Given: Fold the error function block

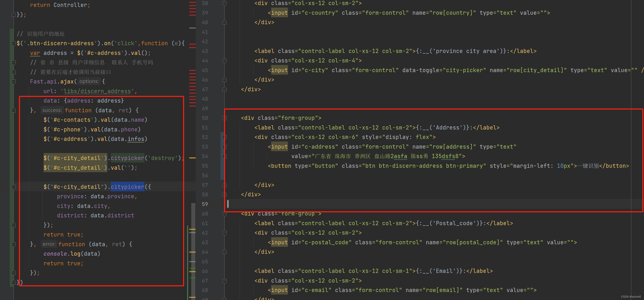Looking at the screenshot, I should [14, 244].
